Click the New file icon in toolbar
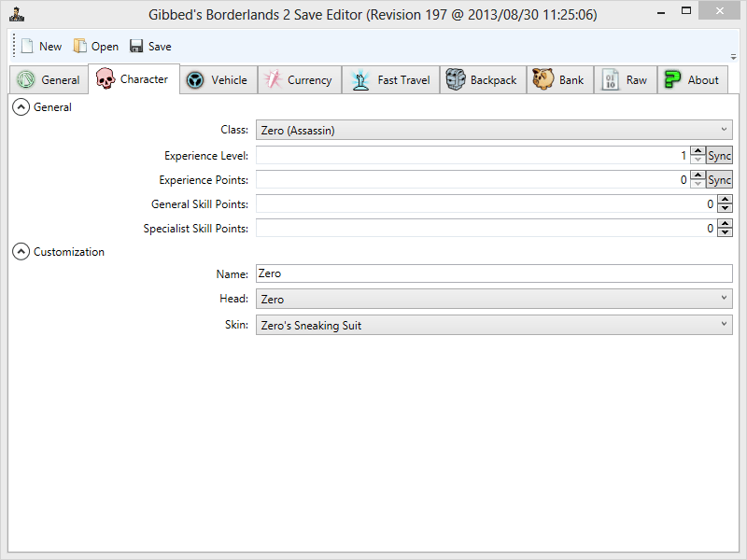The height and width of the screenshot is (560, 747). [27, 46]
